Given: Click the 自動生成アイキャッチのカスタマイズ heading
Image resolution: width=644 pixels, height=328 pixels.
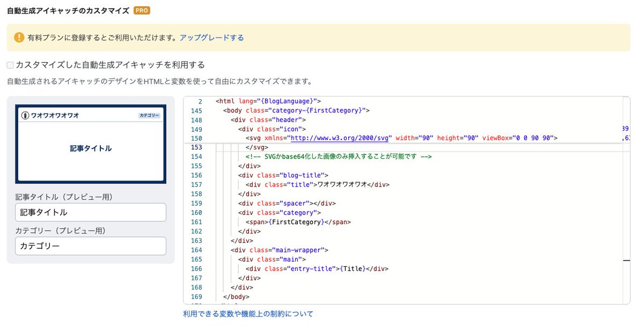Looking at the screenshot, I should 68,10.
